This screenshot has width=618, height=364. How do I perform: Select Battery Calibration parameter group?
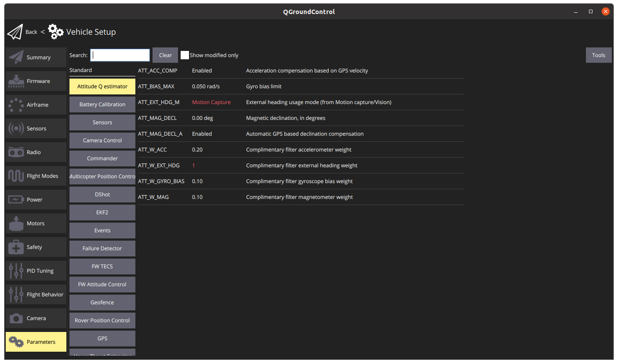(102, 105)
